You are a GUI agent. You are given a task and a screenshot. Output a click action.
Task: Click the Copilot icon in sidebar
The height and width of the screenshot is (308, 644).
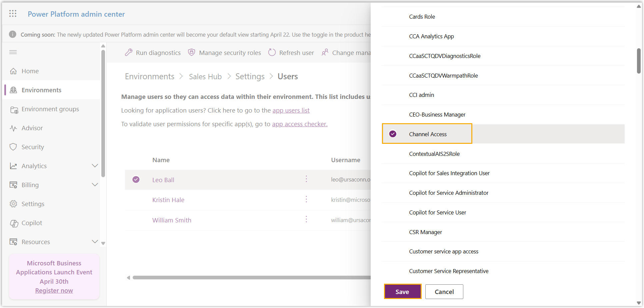point(14,223)
